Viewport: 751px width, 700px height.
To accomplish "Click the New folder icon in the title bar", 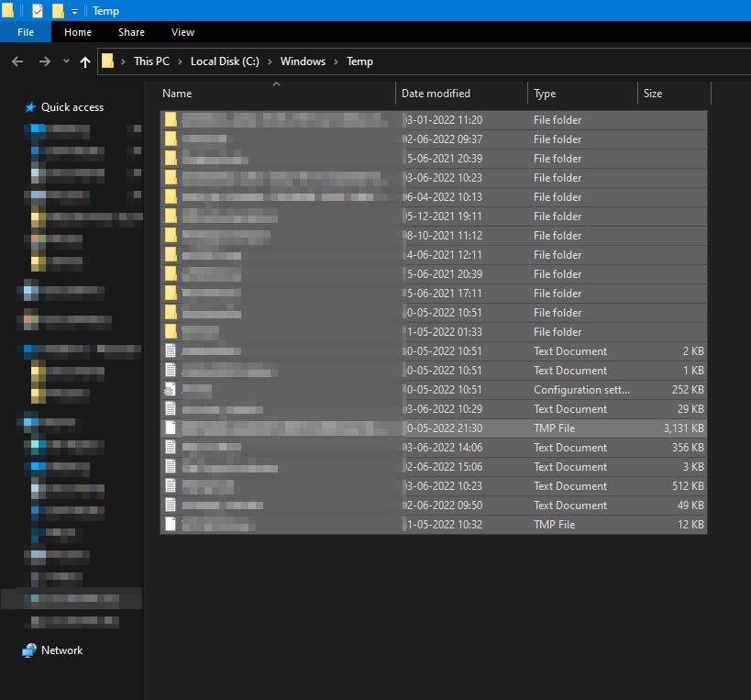I will pyautogui.click(x=58, y=11).
